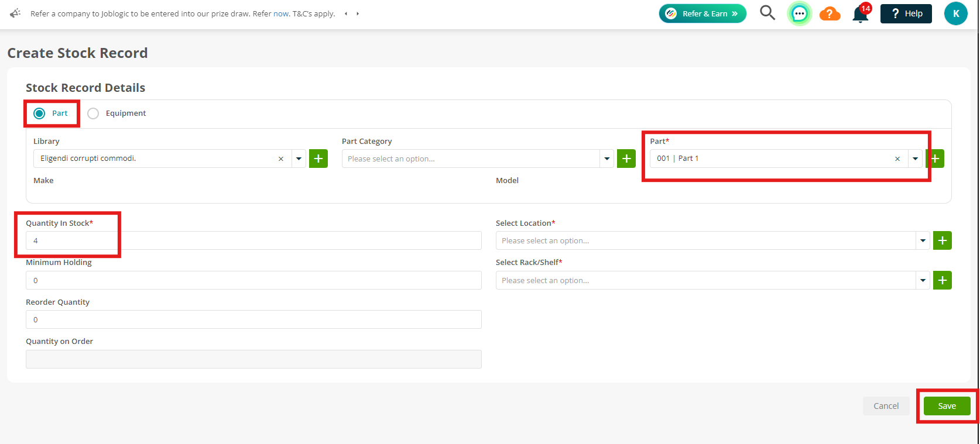Focus the Reorder Quantity field
This screenshot has height=444, width=980.
point(253,319)
